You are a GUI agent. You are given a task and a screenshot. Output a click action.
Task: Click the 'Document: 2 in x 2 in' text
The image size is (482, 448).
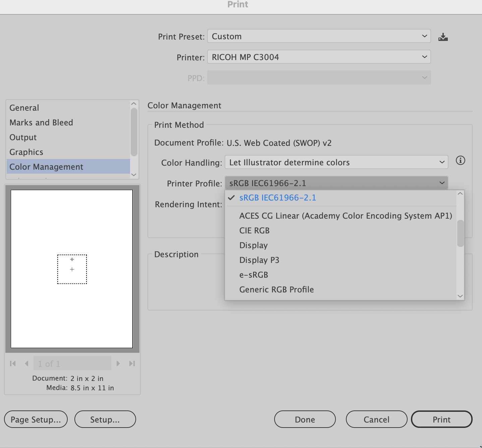tap(68, 379)
